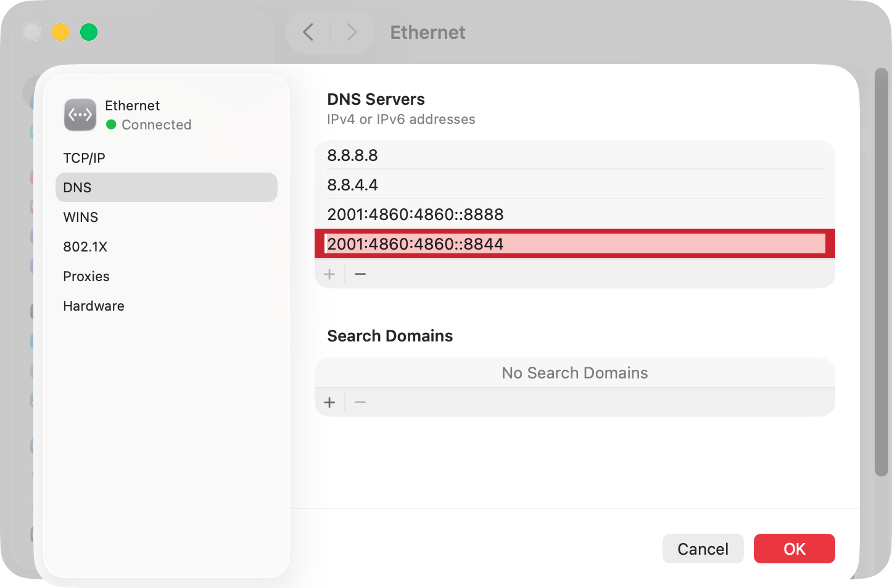Add a new DNS server entry

click(x=329, y=274)
